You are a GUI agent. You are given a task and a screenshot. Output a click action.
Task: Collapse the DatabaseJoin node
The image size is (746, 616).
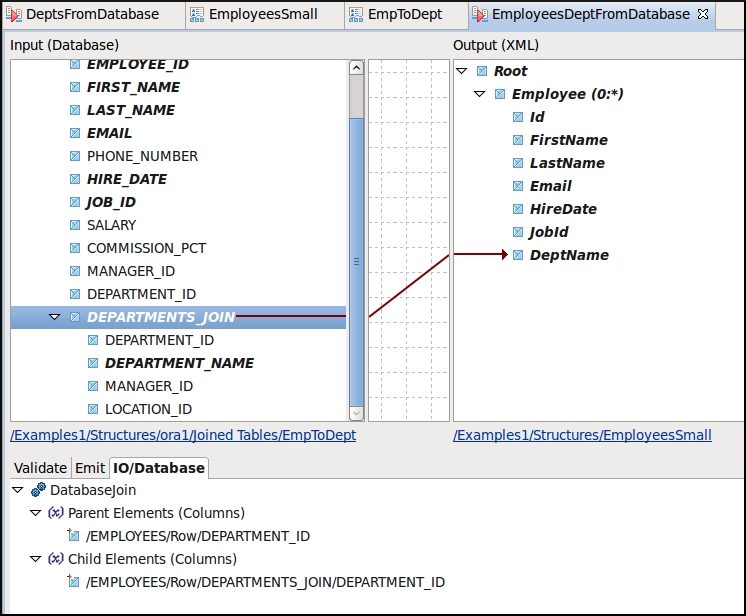pos(18,490)
